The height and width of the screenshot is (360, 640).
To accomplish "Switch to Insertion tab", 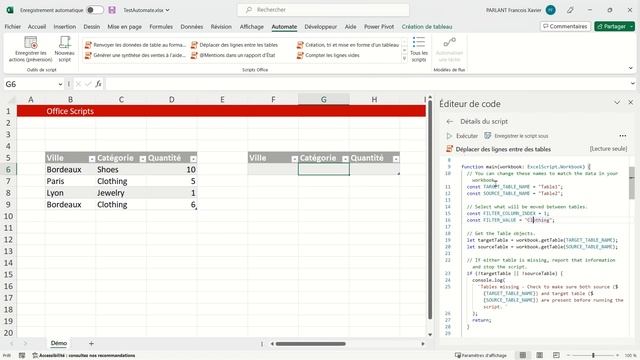I will pyautogui.click(x=64, y=27).
